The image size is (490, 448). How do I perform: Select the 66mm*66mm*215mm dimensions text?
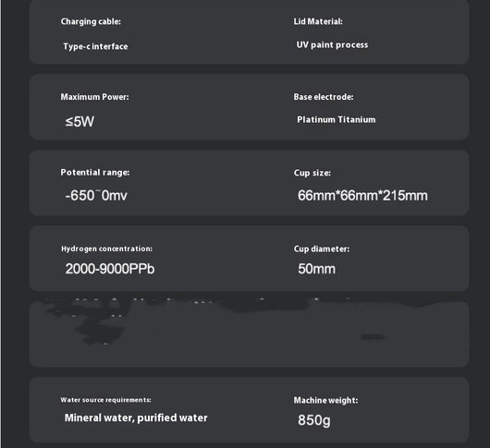tap(362, 196)
